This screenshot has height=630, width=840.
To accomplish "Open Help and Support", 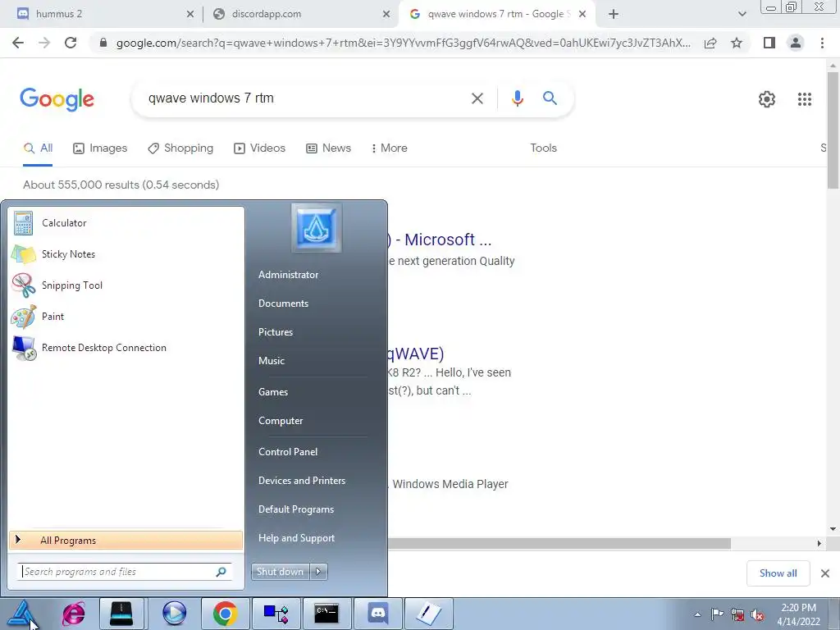I will (x=296, y=538).
